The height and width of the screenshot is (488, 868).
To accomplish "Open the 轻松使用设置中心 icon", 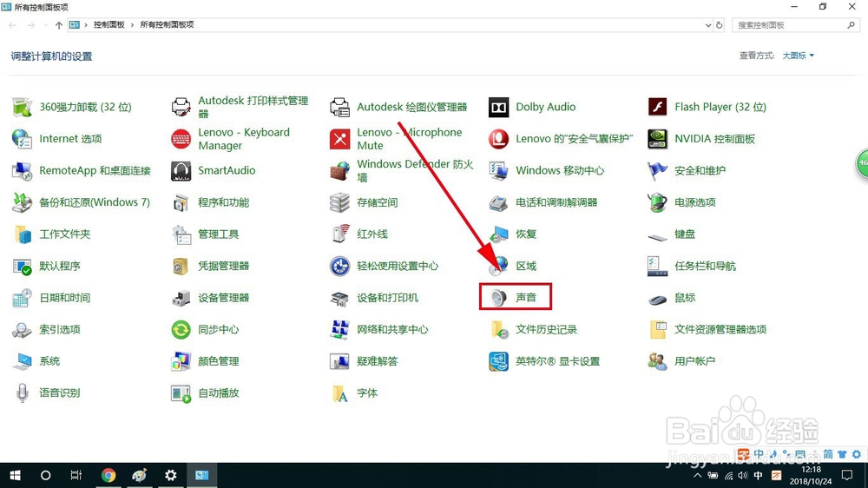I will point(340,266).
